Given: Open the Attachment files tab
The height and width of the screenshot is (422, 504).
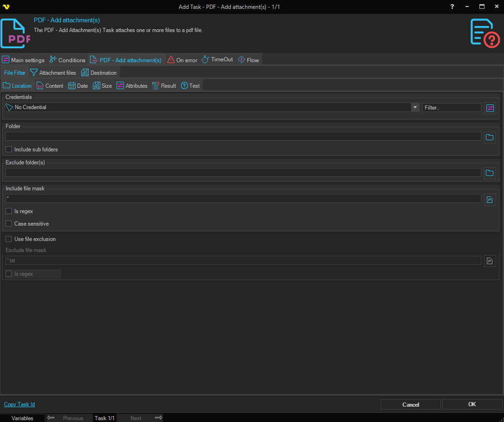Looking at the screenshot, I should point(53,73).
